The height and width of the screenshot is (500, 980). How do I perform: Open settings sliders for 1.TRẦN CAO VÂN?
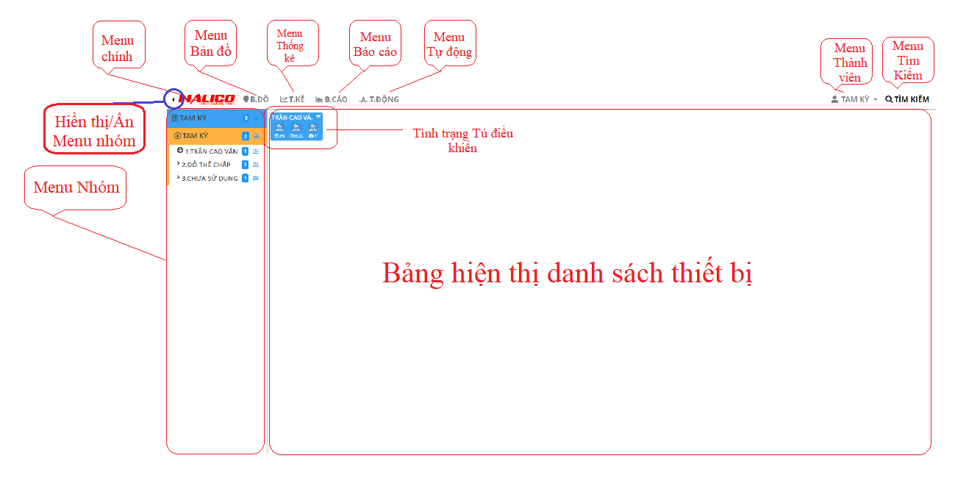256,151
